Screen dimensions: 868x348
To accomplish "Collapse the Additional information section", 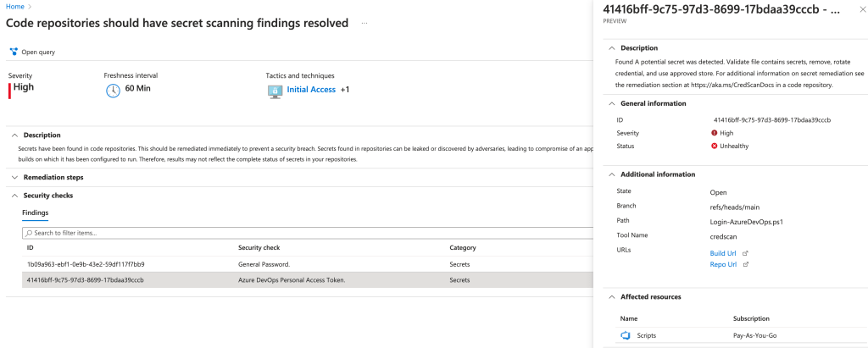I will (612, 174).
